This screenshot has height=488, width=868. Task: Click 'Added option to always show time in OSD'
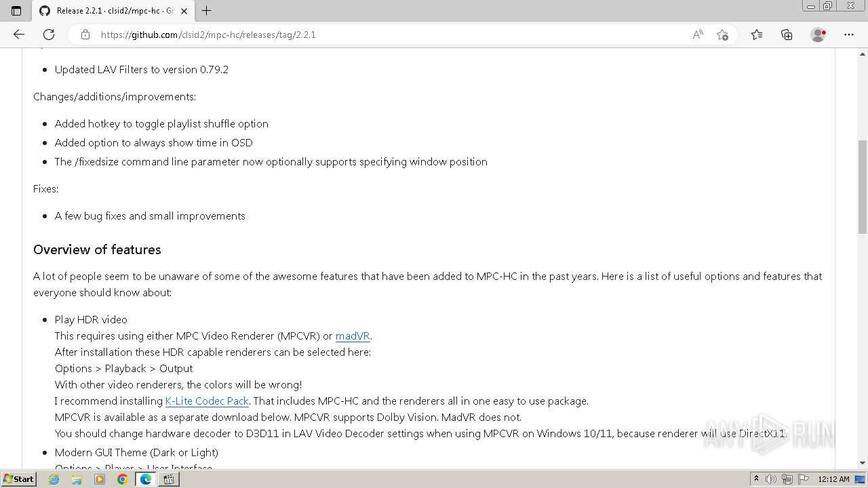click(154, 143)
